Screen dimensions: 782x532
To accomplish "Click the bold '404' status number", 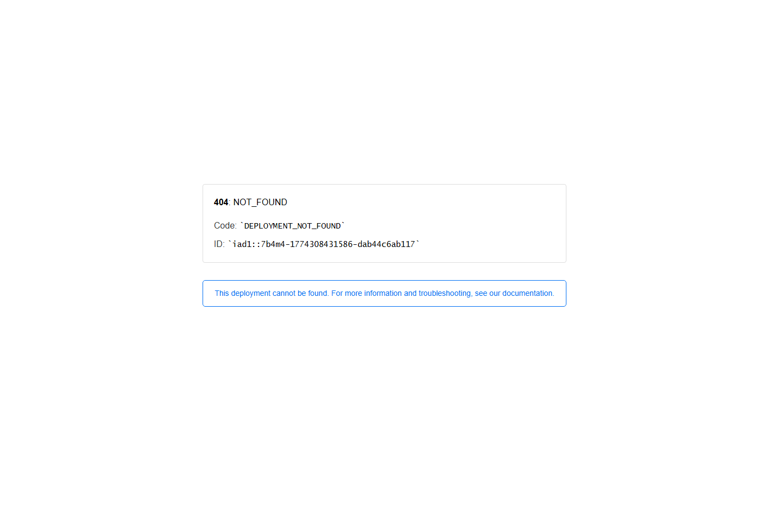I will point(221,202).
